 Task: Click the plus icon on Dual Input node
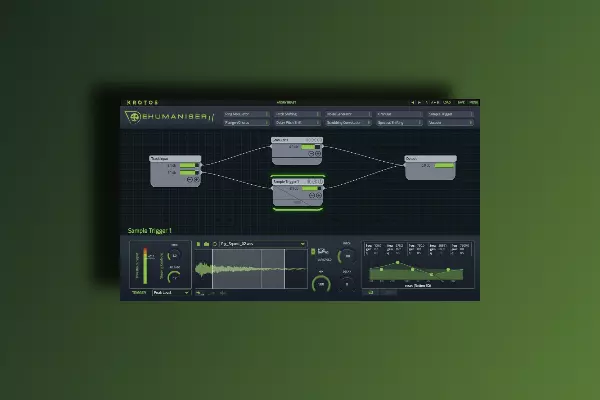pos(196,179)
